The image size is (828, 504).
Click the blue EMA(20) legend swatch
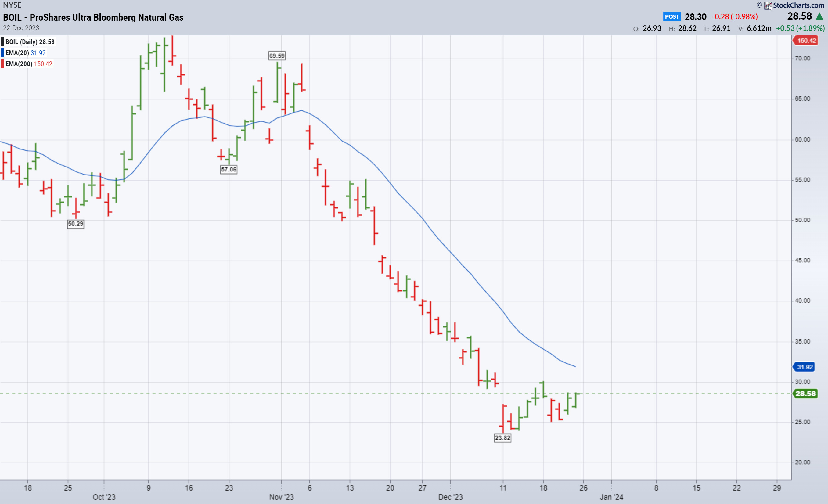click(x=3, y=53)
